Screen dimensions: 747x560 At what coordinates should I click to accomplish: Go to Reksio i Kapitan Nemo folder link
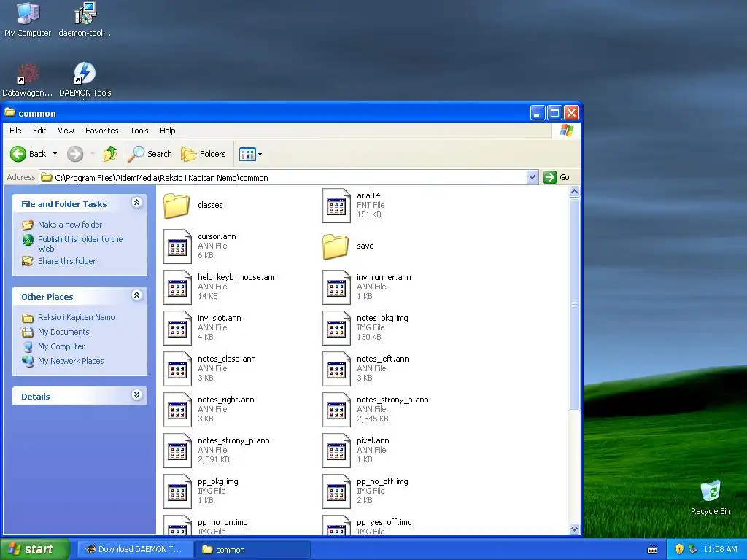76,317
